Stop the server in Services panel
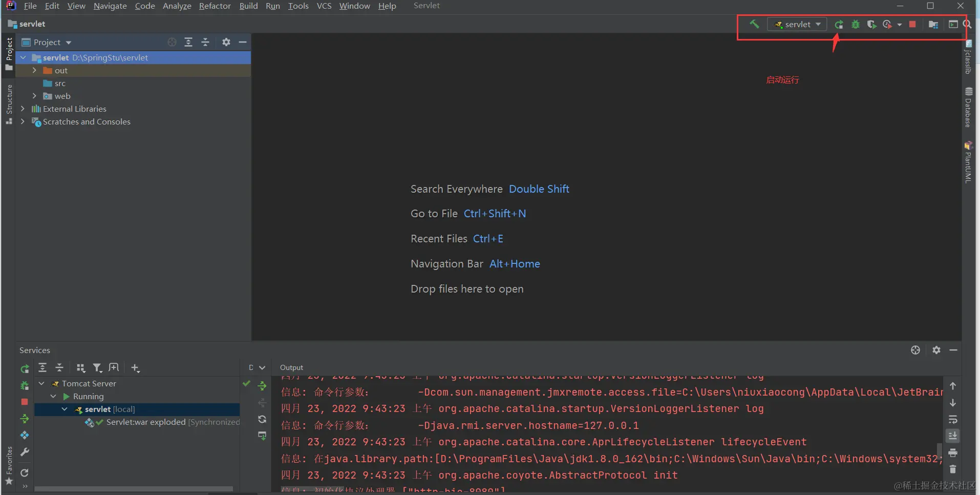980x495 pixels. click(25, 402)
